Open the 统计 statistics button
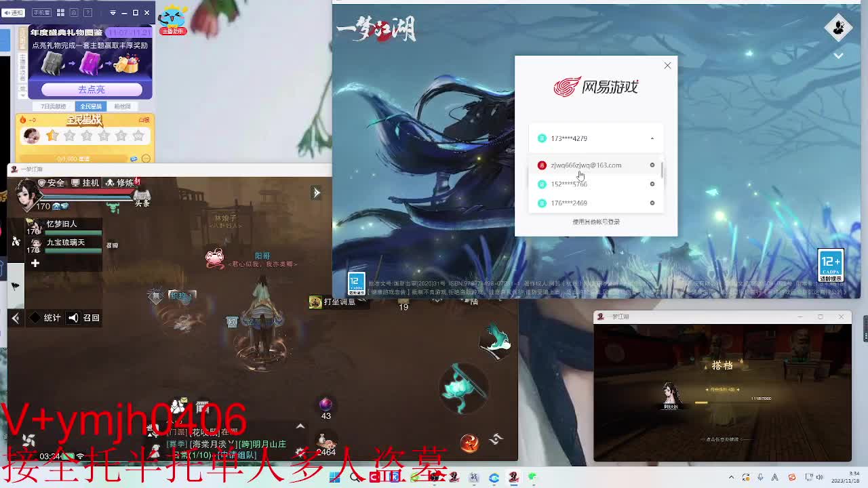Screen dimensions: 868x488 [47, 318]
